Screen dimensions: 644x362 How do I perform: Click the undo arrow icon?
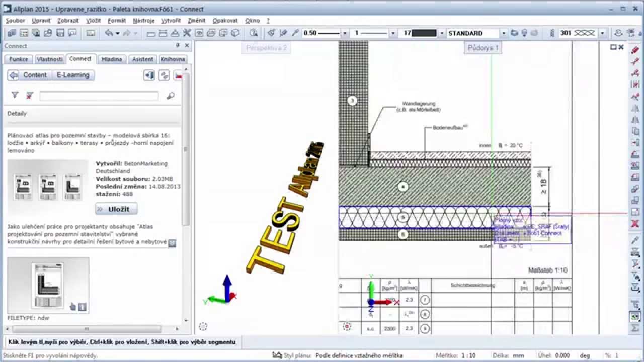109,33
